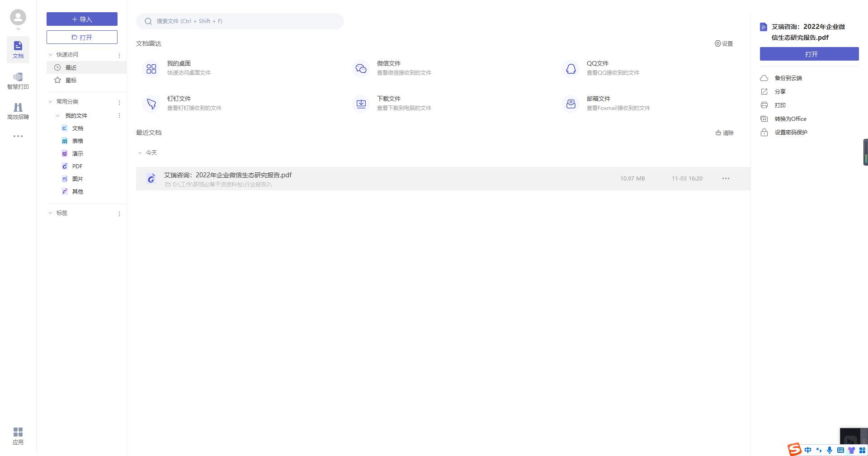Image resolution: width=868 pixels, height=456 pixels.
Task: Click the 导入 button
Action: [81, 19]
